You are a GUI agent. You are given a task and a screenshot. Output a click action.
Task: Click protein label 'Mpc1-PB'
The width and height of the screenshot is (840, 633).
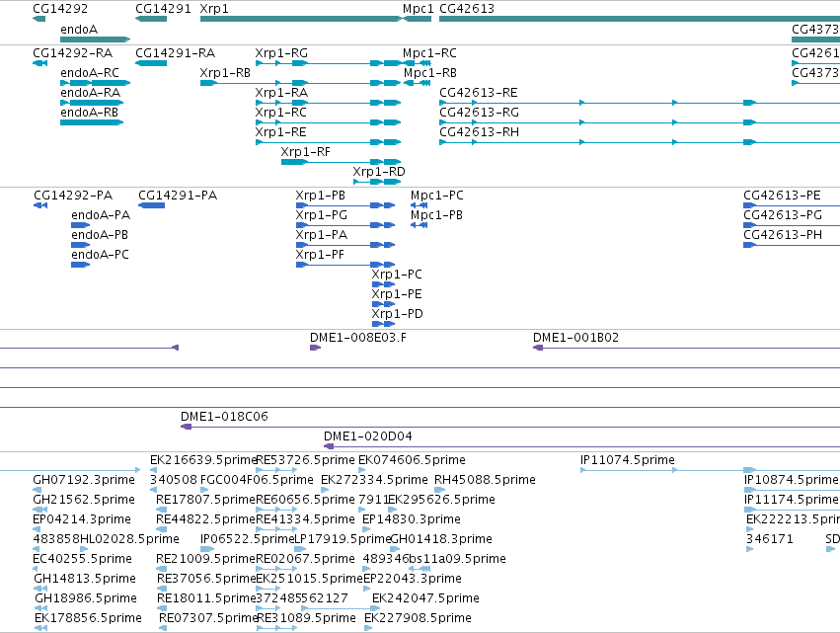[436, 215]
